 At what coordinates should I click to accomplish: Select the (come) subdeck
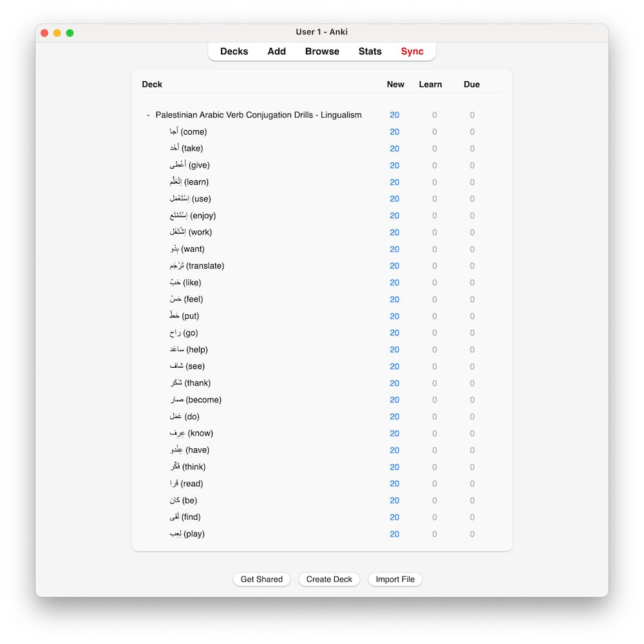tap(188, 132)
